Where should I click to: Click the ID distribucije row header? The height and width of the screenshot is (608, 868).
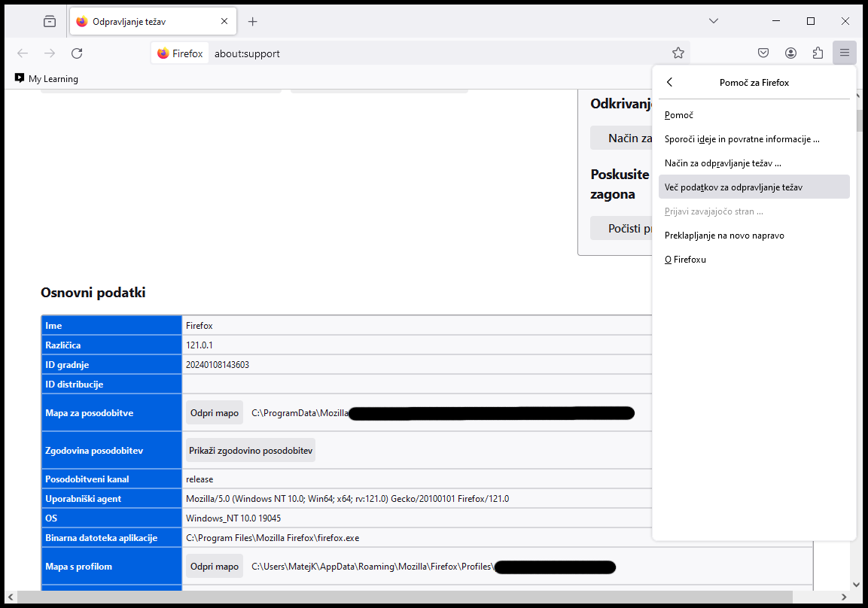[x=112, y=384]
